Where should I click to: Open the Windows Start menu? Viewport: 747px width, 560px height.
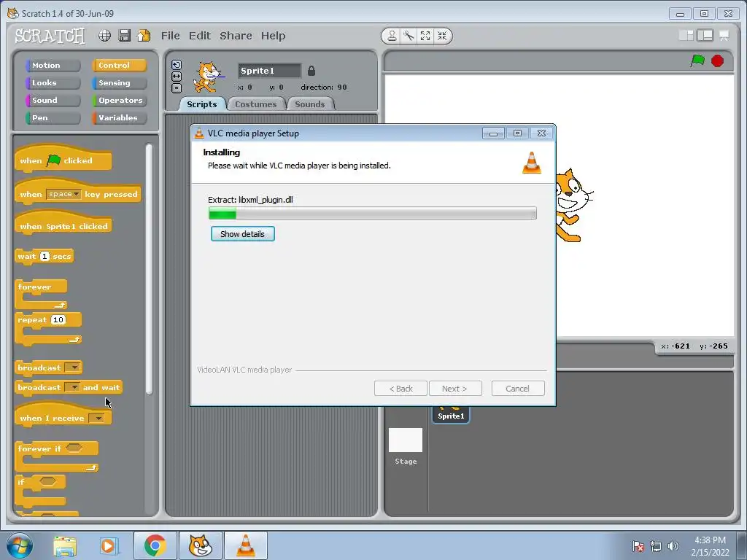pos(20,545)
